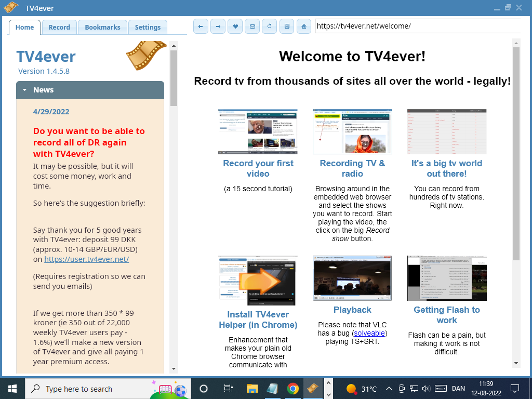Click the web page vertical scrollbar thumb

tap(516, 154)
